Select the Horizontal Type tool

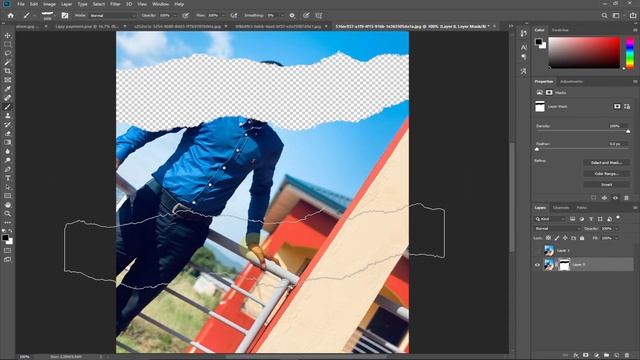[7, 178]
